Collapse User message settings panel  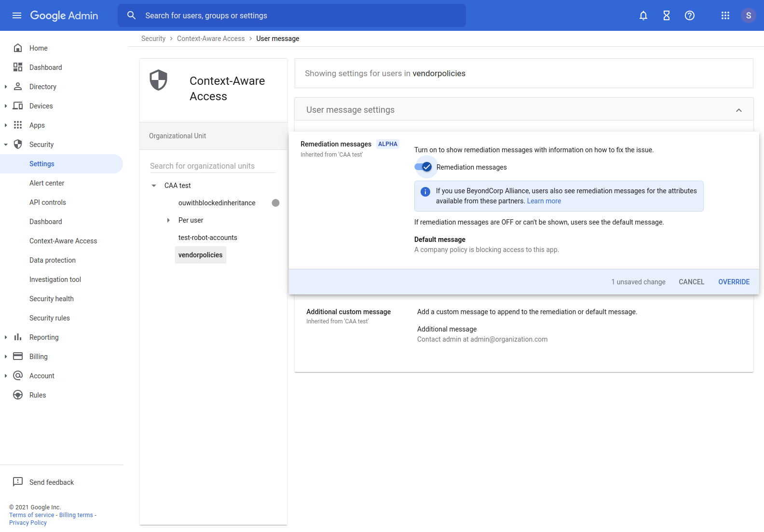tap(739, 110)
